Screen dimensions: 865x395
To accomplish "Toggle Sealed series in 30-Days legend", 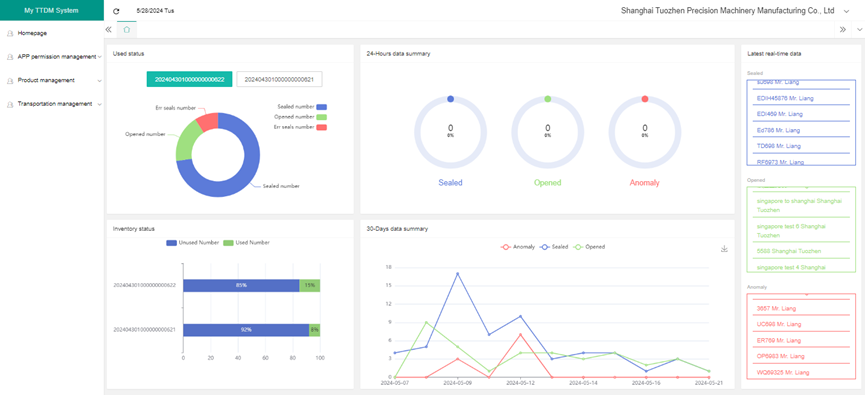I will pos(554,247).
